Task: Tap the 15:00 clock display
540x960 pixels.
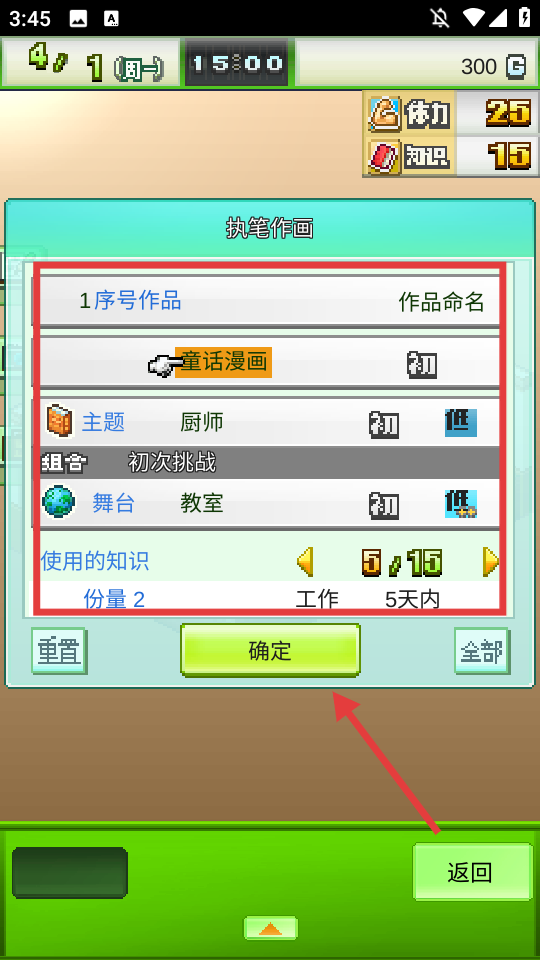Action: [236, 63]
